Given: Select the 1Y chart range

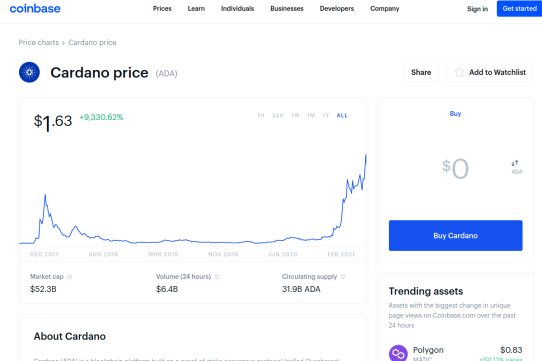Looking at the screenshot, I should (326, 115).
